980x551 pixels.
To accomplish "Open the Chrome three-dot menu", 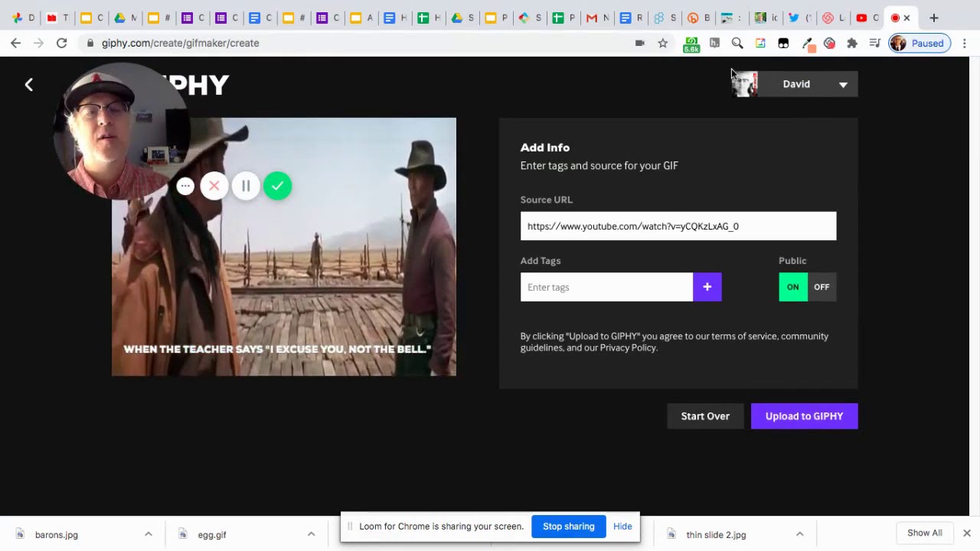I will [965, 44].
